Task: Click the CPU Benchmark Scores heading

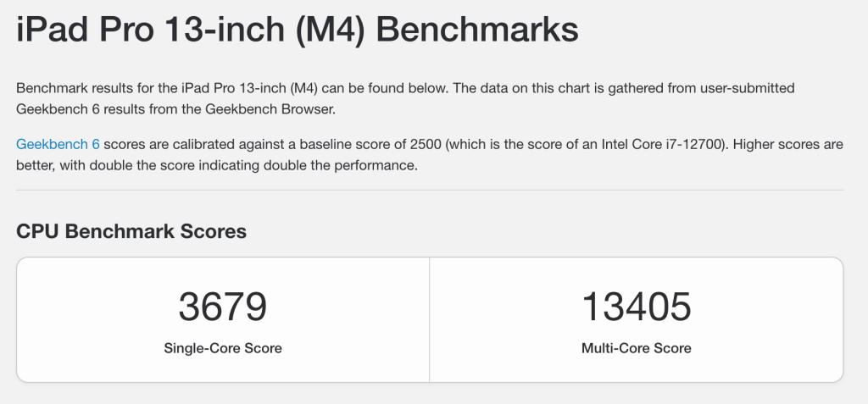Action: [x=131, y=231]
